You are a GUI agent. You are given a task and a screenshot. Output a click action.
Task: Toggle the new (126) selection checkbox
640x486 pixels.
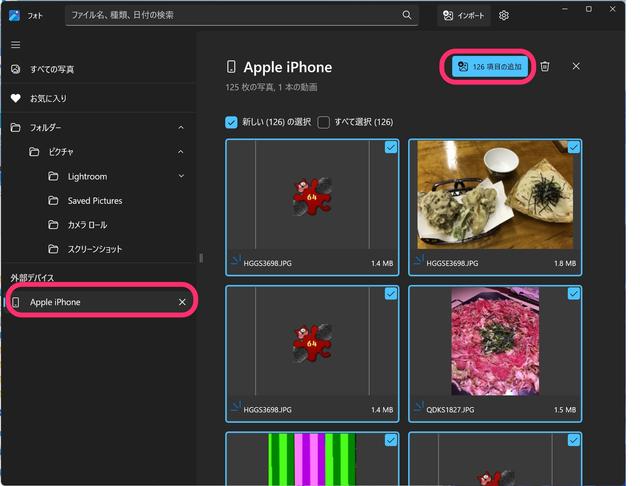232,122
